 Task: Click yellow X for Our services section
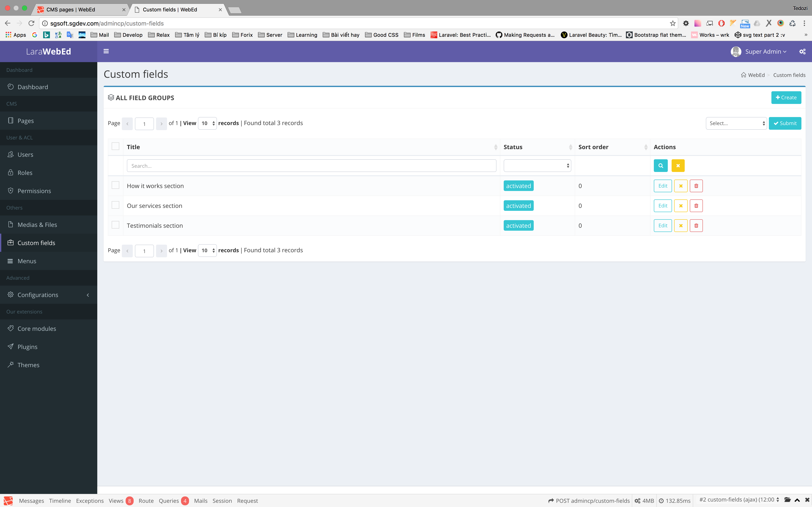(680, 206)
